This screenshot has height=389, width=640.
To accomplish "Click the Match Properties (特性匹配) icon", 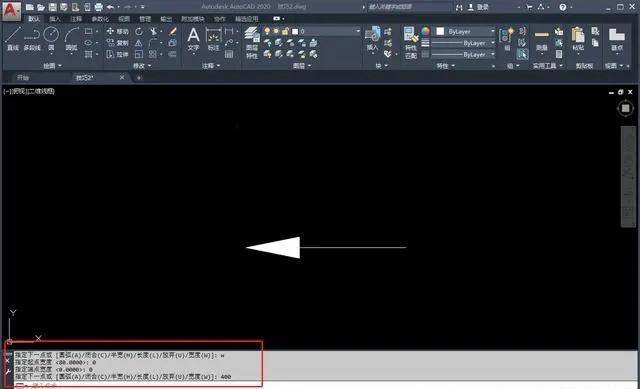I will (x=411, y=43).
